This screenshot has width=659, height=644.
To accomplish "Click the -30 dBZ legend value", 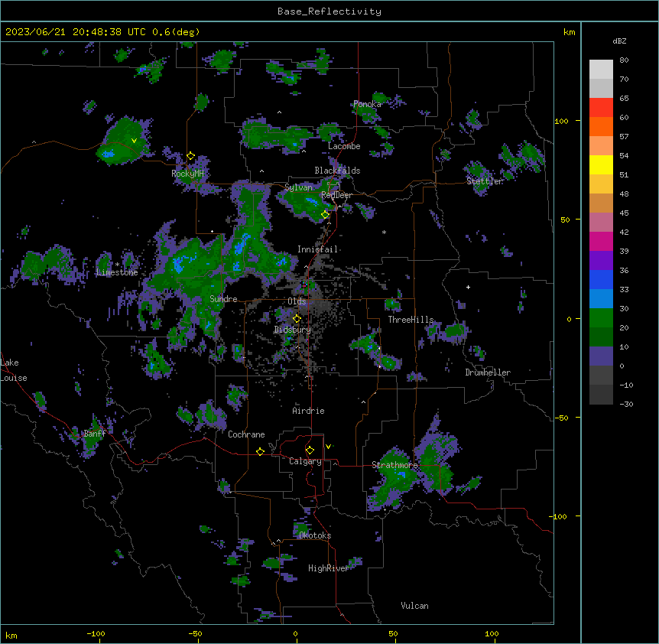I will [626, 405].
